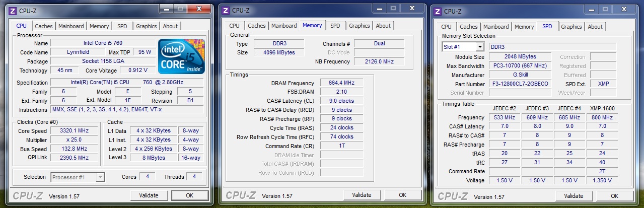The image size is (644, 208).
Task: Click the Bus Speed value 132.8 MHz
Action: [x=74, y=149]
